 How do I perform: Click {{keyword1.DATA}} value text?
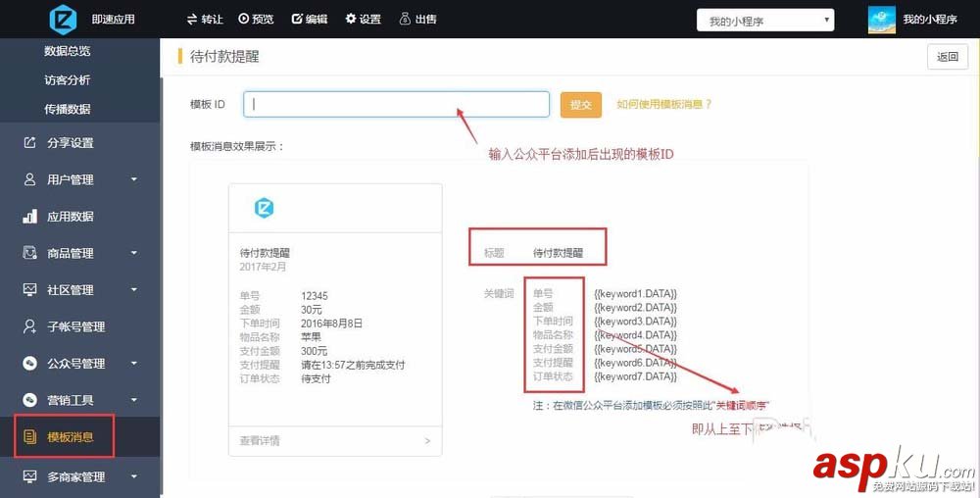tap(636, 294)
